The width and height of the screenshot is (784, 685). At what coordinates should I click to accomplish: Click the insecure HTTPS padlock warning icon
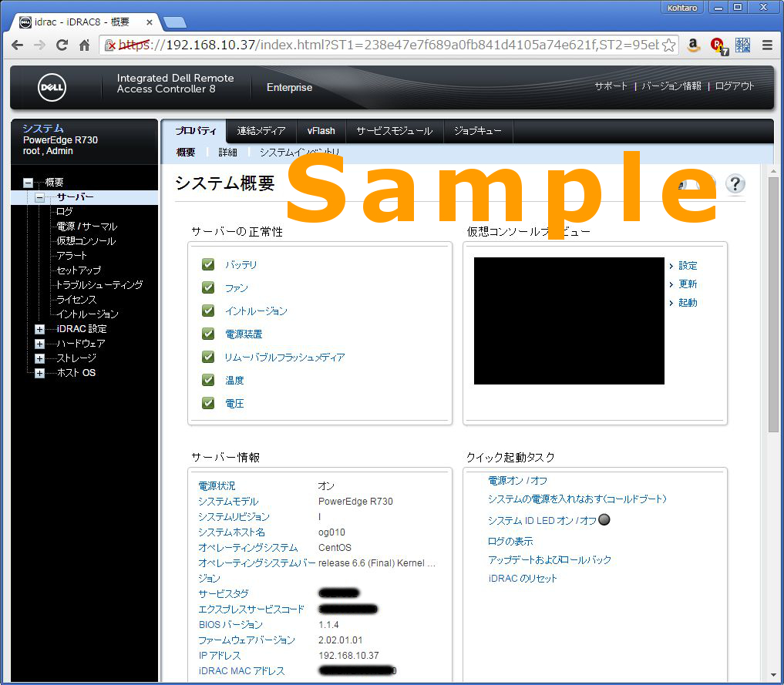[x=109, y=45]
